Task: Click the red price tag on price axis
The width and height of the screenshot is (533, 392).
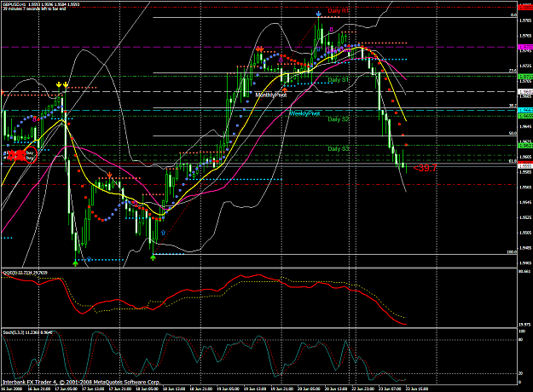Action: 525,8
